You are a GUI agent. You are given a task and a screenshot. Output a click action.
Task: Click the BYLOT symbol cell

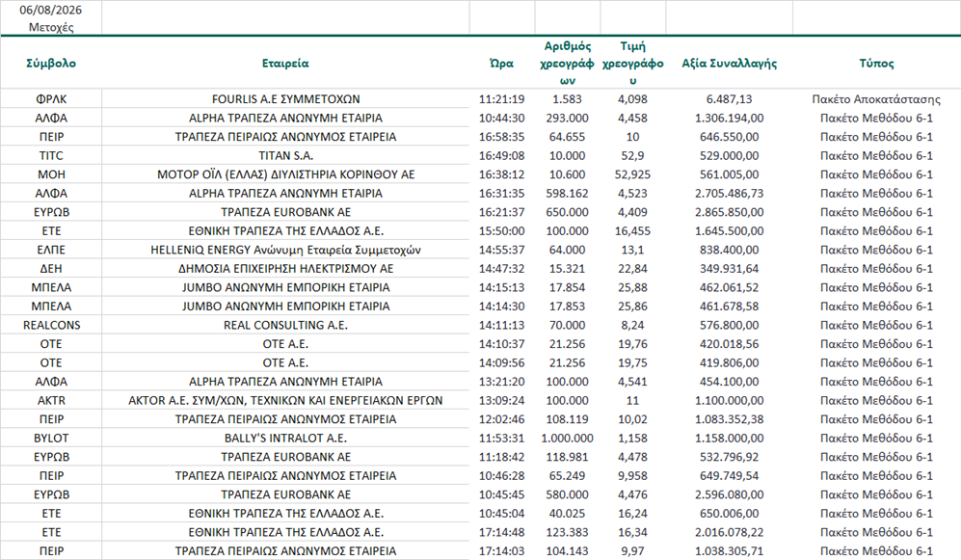(51, 439)
